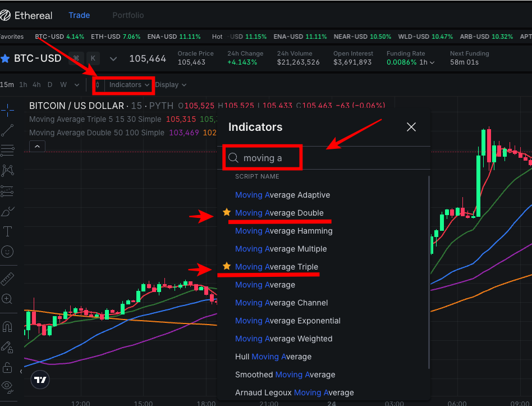The height and width of the screenshot is (406, 532).
Task: Open the emoji/icons sticker tool
Action: [x=7, y=252]
